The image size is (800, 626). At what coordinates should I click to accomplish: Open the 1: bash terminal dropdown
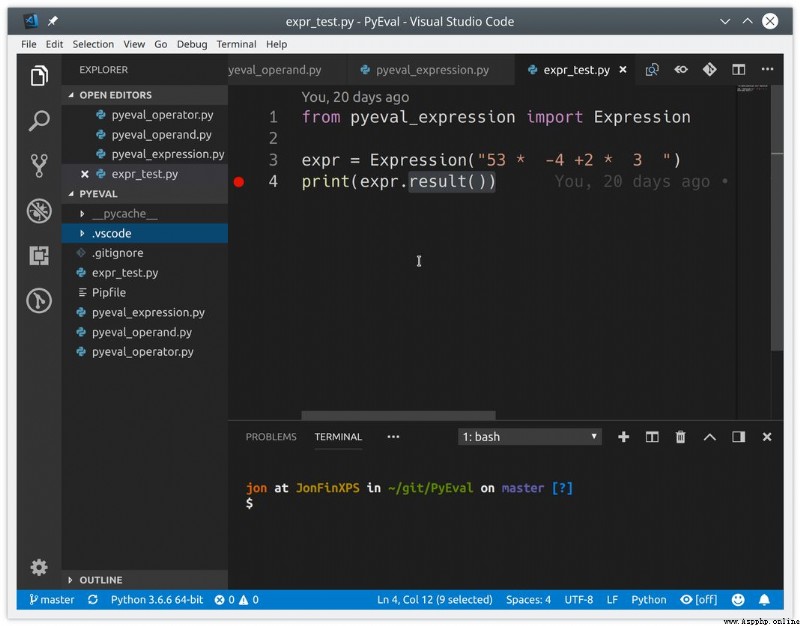click(x=529, y=437)
